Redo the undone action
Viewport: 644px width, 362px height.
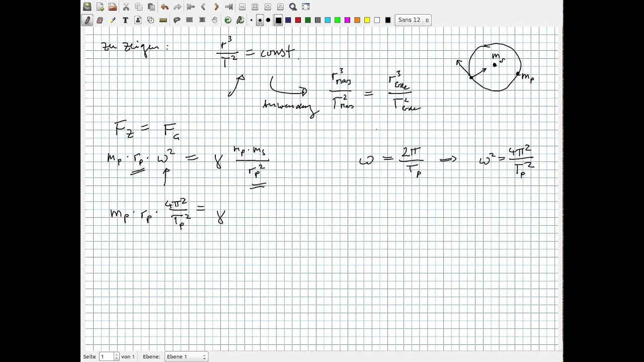177,7
